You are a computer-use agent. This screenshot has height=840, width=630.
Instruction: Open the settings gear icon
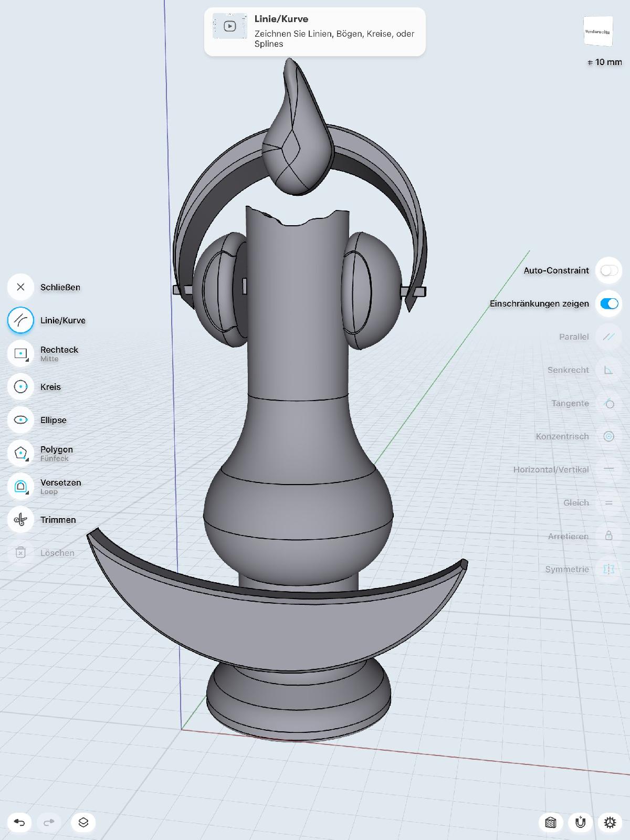[610, 822]
